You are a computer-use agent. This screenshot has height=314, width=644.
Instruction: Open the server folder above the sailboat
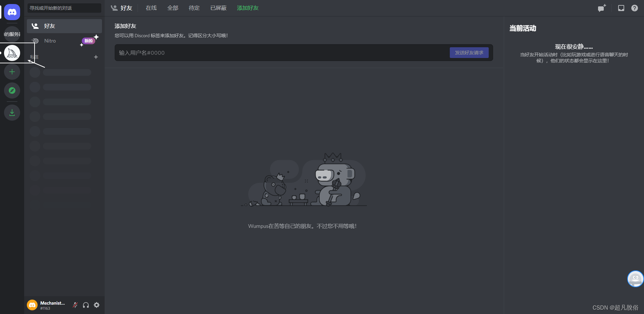(12, 34)
